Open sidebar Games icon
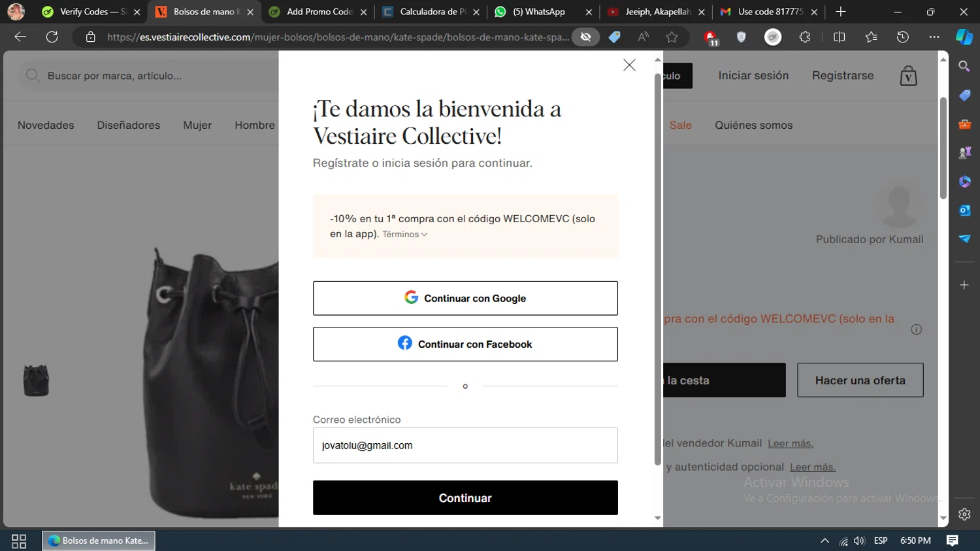The image size is (980, 551). 964,153
